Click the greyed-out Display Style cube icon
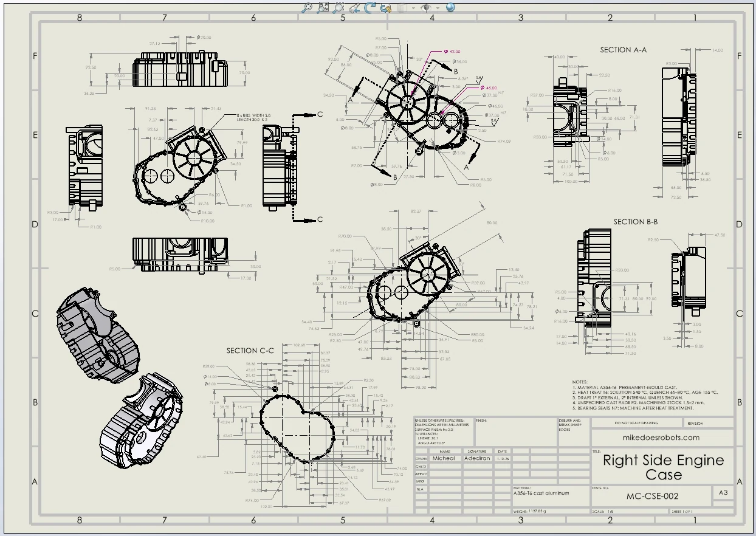756x536 pixels. pyautogui.click(x=402, y=7)
